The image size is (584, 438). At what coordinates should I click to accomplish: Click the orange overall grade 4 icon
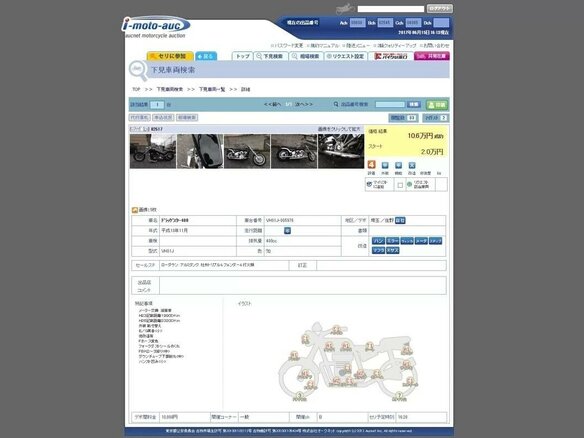pyautogui.click(x=371, y=165)
